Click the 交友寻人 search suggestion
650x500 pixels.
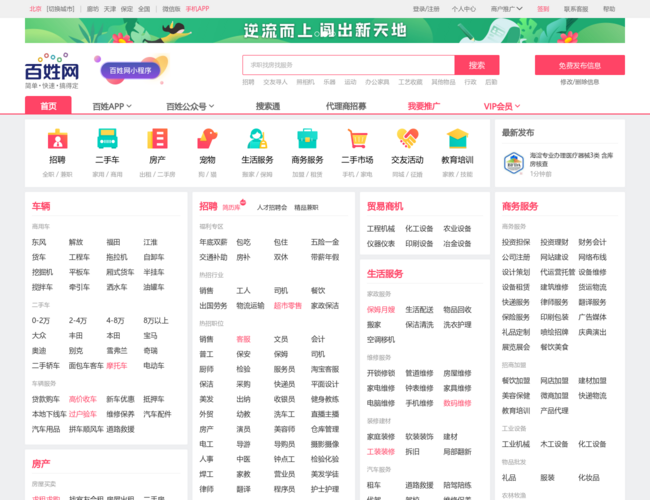pos(275,82)
